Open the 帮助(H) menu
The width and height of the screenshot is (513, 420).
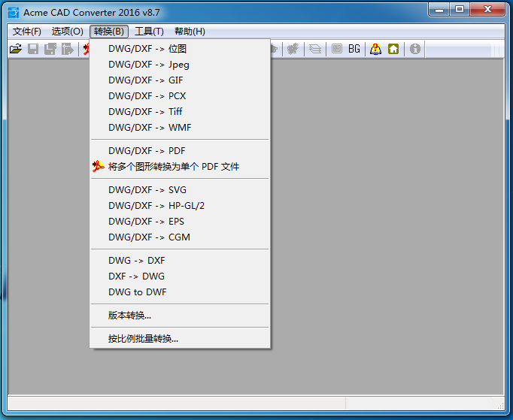coord(190,32)
